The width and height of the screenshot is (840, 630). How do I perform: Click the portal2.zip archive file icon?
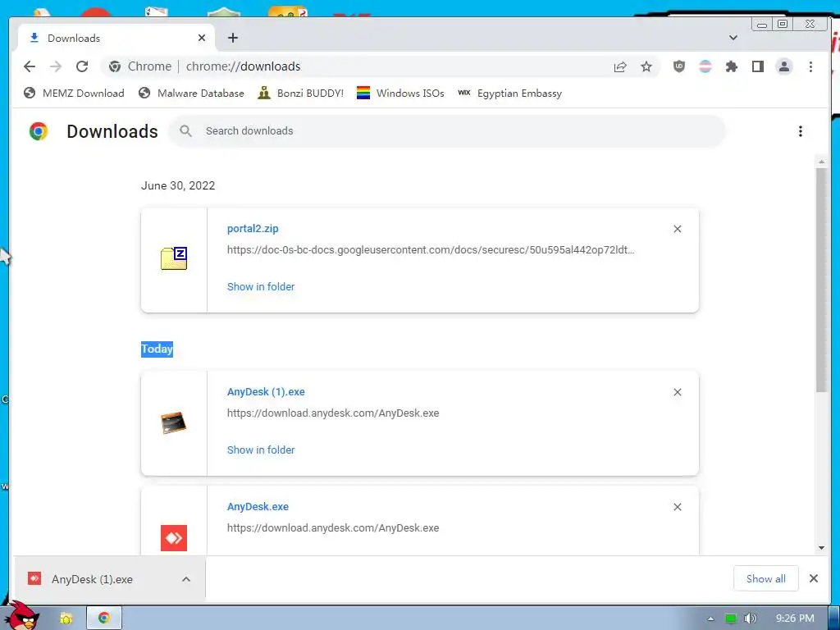[174, 258]
